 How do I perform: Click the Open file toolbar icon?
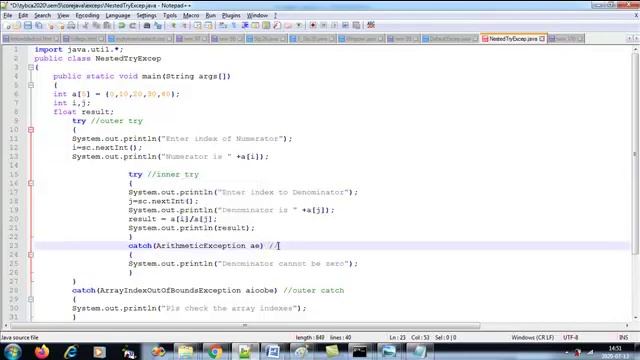17,25
